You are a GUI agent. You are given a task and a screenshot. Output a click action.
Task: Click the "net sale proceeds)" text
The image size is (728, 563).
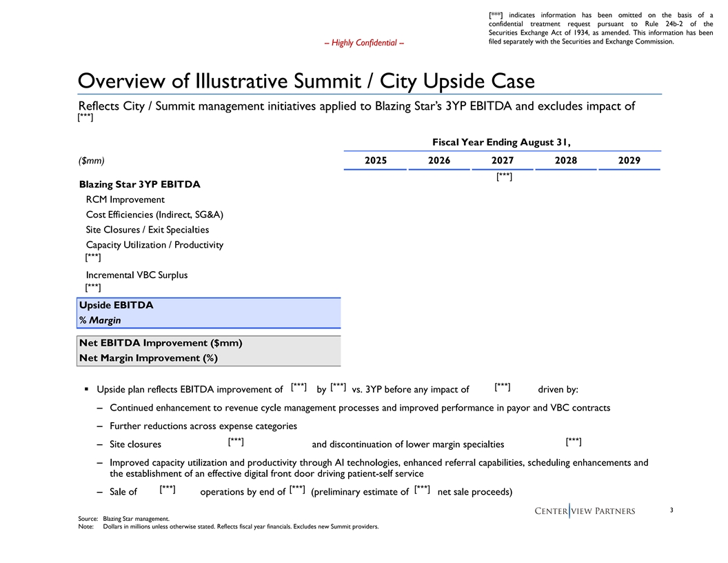coord(475,492)
